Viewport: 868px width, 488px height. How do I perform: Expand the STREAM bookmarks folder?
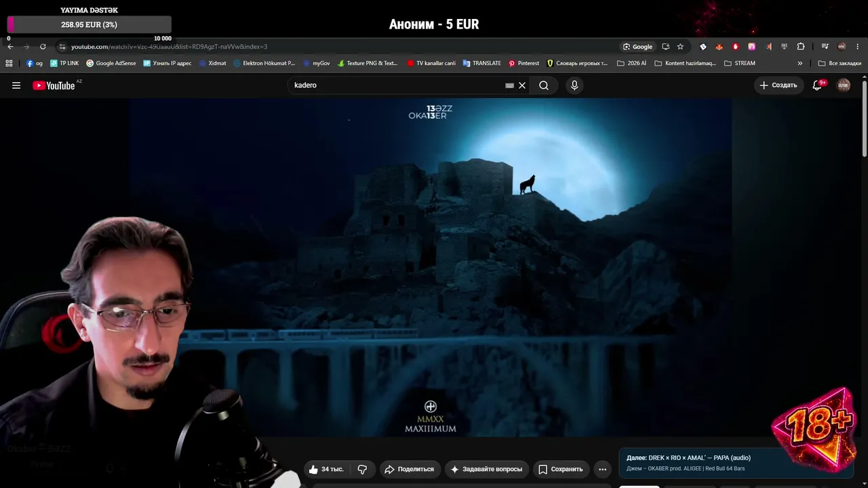[740, 63]
